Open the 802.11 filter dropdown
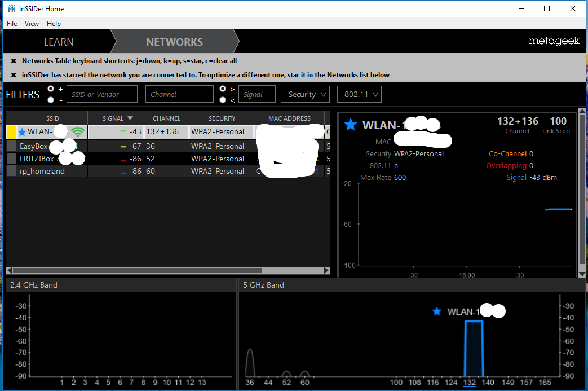Viewport: 588px width, 391px height. (x=359, y=94)
